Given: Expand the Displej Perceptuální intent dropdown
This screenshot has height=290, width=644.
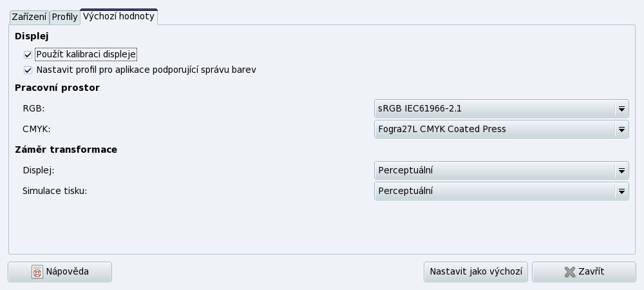Looking at the screenshot, I should [x=502, y=171].
